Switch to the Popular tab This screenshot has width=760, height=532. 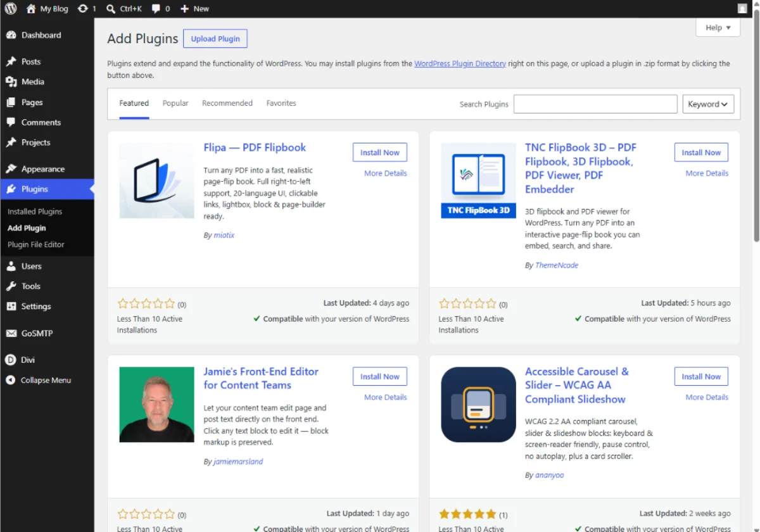tap(175, 103)
